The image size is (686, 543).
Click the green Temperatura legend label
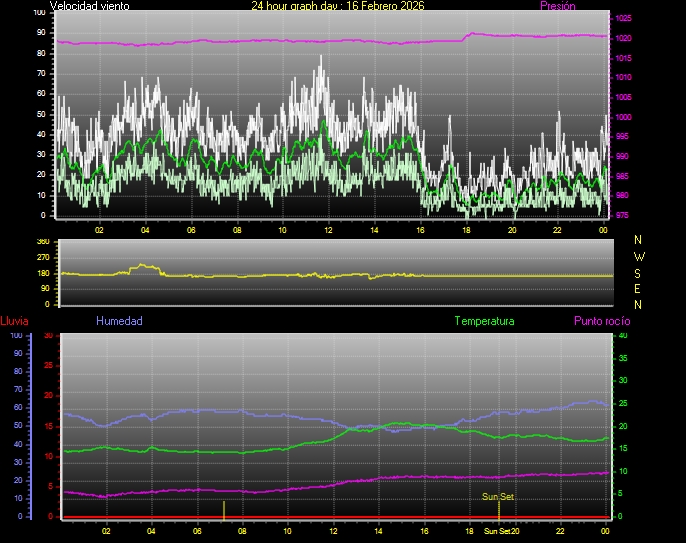click(x=484, y=321)
